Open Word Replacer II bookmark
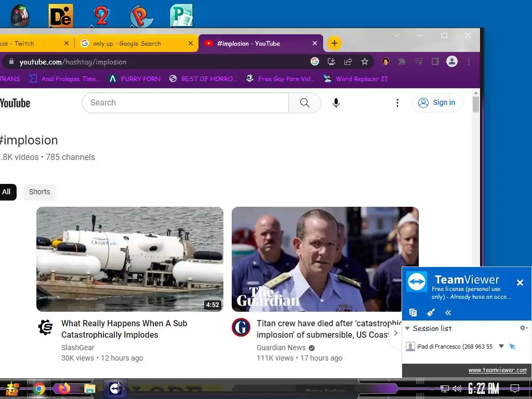 point(355,79)
